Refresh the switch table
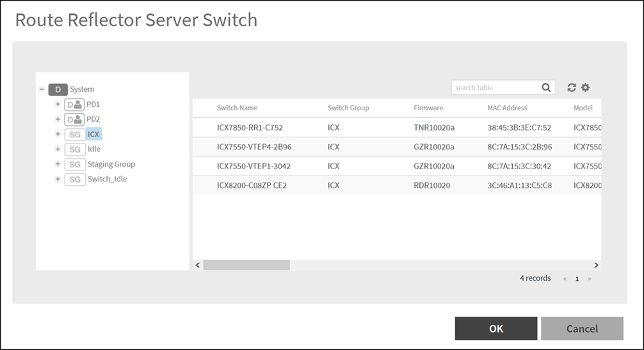This screenshot has height=350, width=644. [572, 88]
